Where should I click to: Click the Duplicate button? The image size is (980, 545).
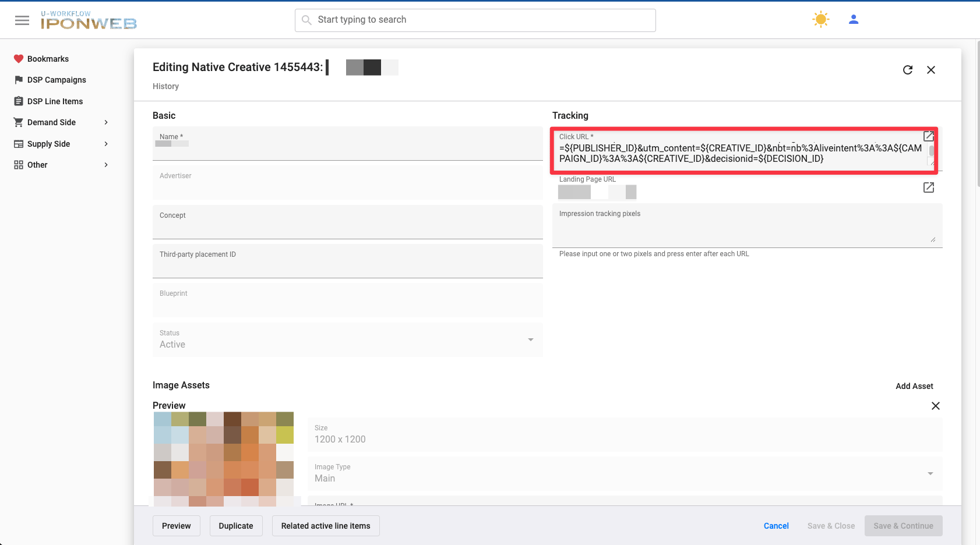(x=236, y=526)
